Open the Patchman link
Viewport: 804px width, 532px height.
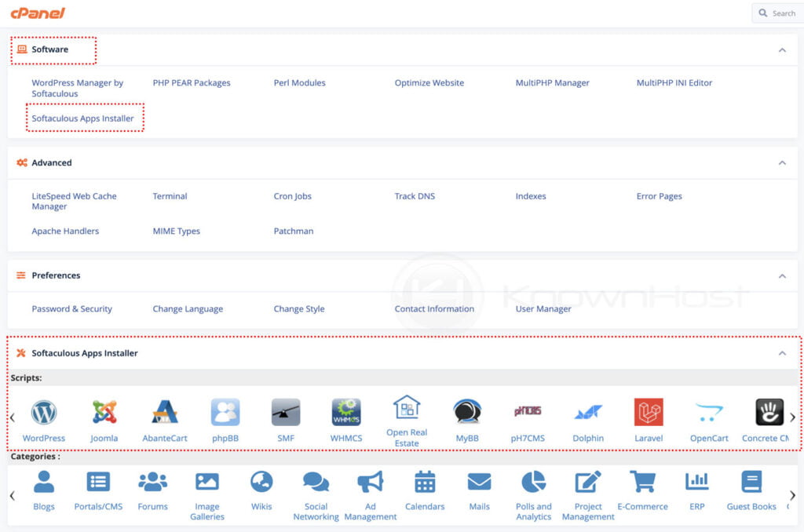pyautogui.click(x=294, y=231)
